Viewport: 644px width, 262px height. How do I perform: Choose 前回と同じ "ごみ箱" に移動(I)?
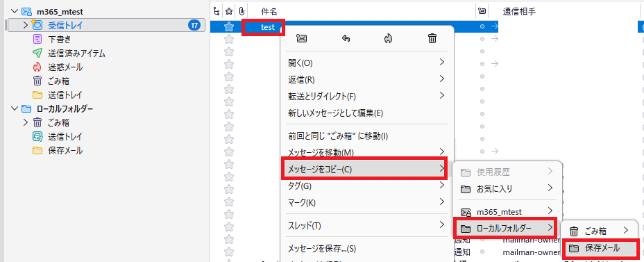pos(367,136)
